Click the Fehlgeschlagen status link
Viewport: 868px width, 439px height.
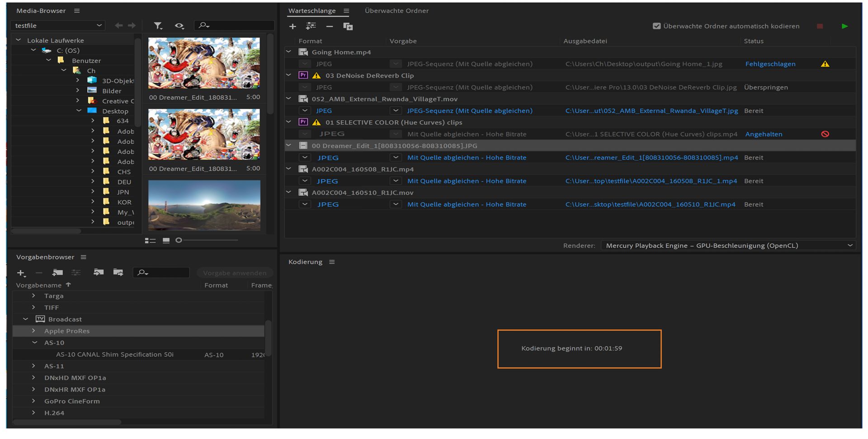click(770, 64)
